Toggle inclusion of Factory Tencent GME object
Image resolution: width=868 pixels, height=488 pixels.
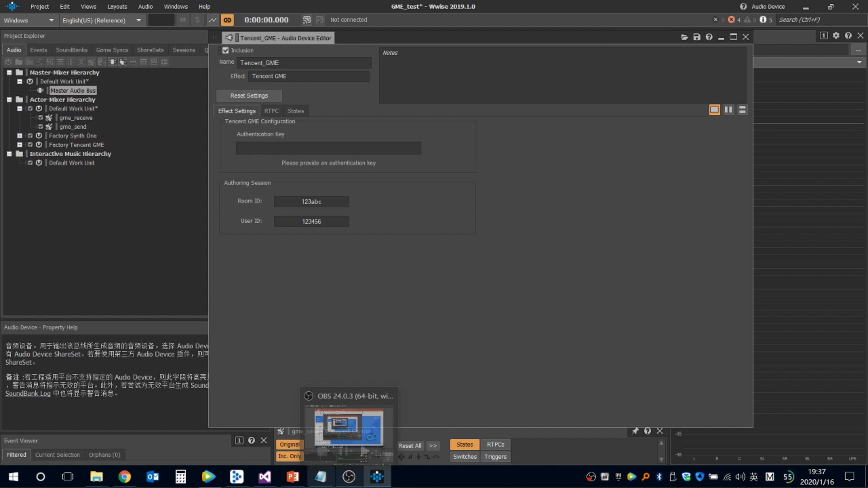(x=30, y=144)
